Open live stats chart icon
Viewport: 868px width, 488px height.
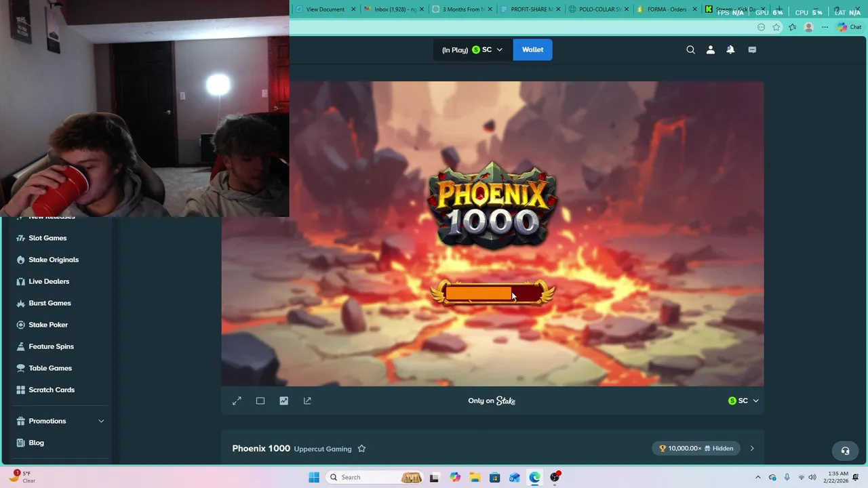tap(283, 401)
